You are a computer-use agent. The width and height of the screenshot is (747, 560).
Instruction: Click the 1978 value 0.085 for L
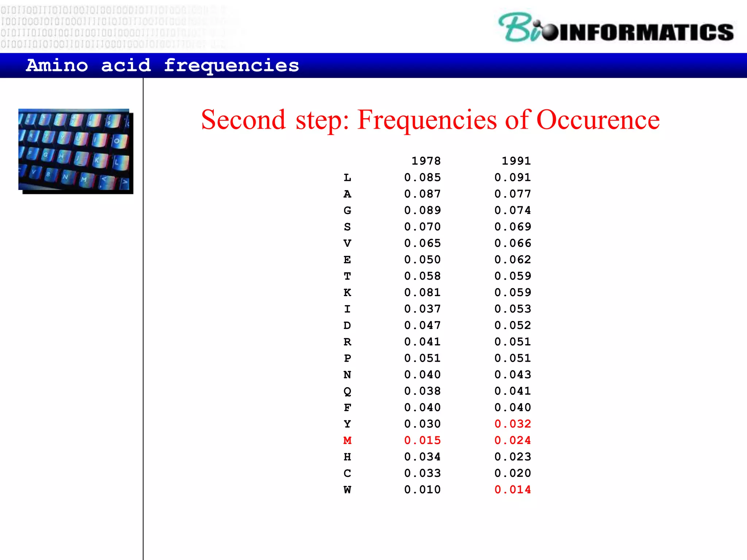(x=422, y=178)
